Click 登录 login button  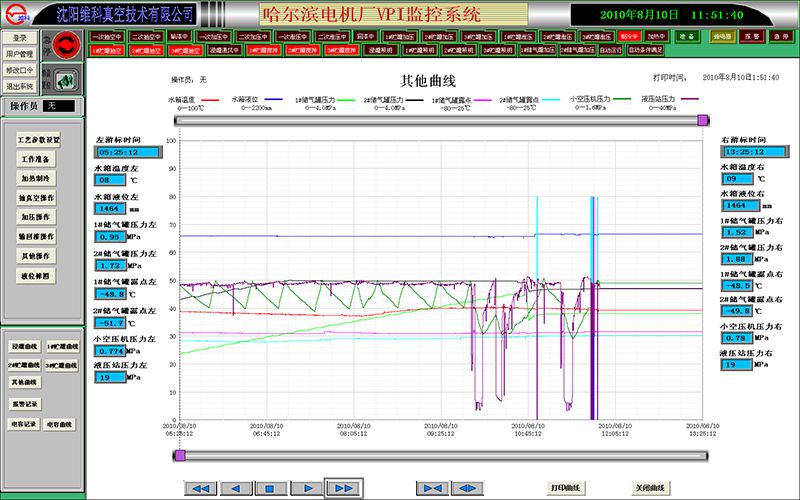pyautogui.click(x=20, y=38)
